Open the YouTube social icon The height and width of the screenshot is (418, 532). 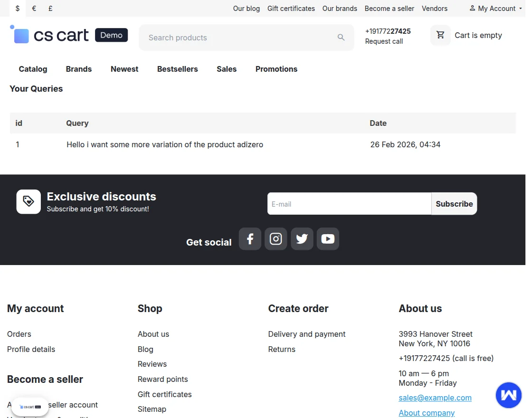coord(328,238)
